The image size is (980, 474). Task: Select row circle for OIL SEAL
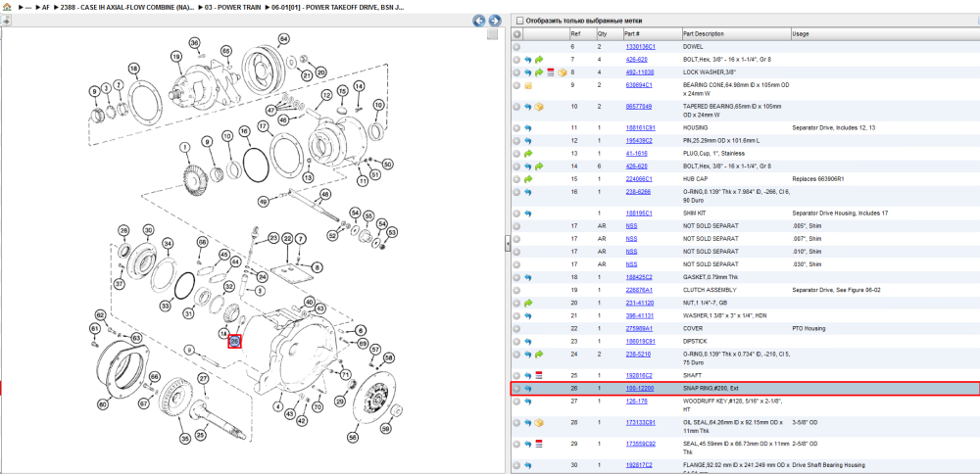[x=516, y=423]
